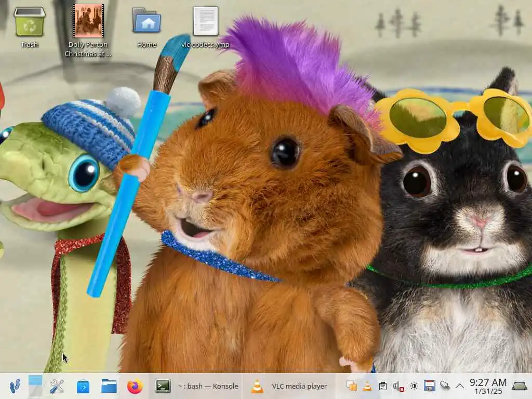
Task: Open the Trash desktop icon
Action: 29,27
